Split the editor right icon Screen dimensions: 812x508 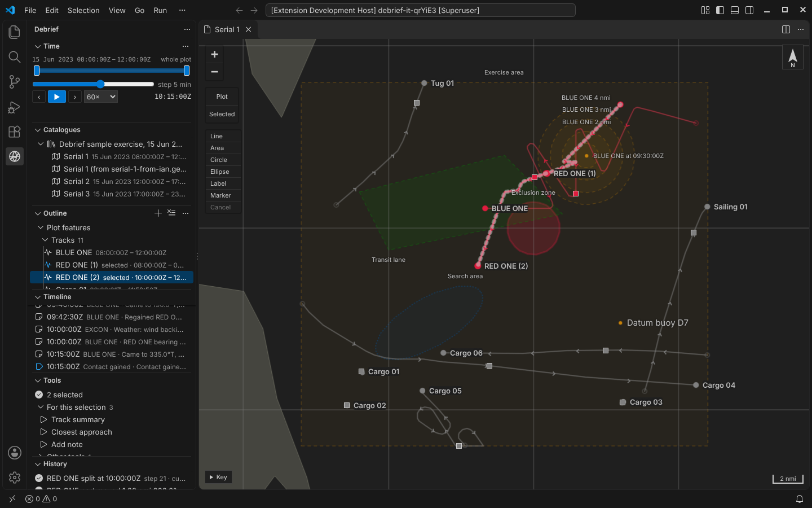[786, 29]
